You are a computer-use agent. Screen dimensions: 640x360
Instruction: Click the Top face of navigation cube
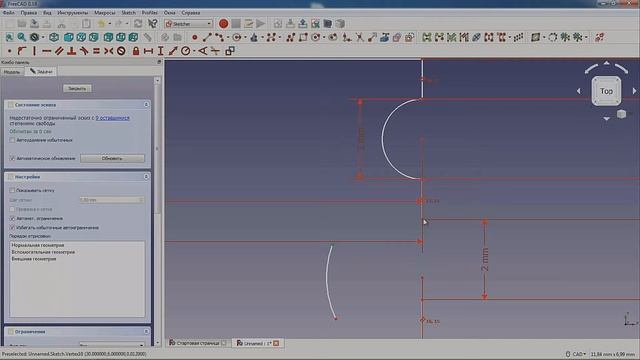[x=607, y=91]
